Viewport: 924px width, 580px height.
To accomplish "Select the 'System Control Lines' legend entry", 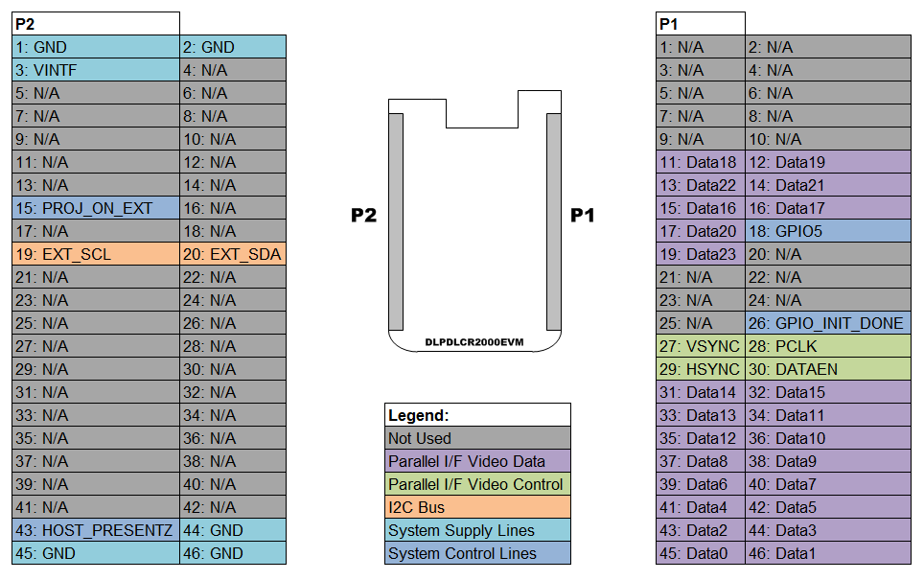I will point(477,553).
